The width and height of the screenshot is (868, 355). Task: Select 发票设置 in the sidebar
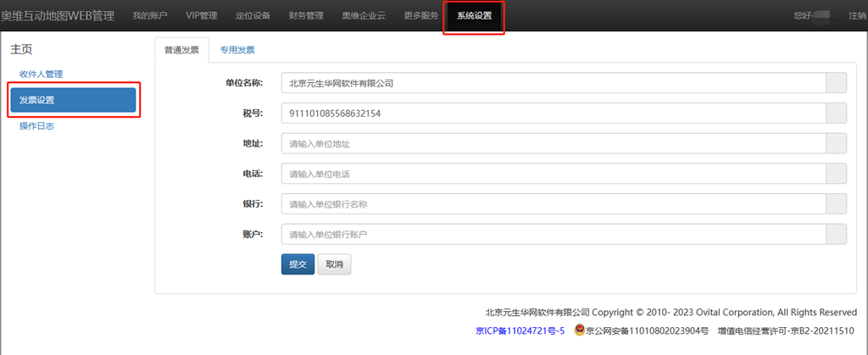73,100
